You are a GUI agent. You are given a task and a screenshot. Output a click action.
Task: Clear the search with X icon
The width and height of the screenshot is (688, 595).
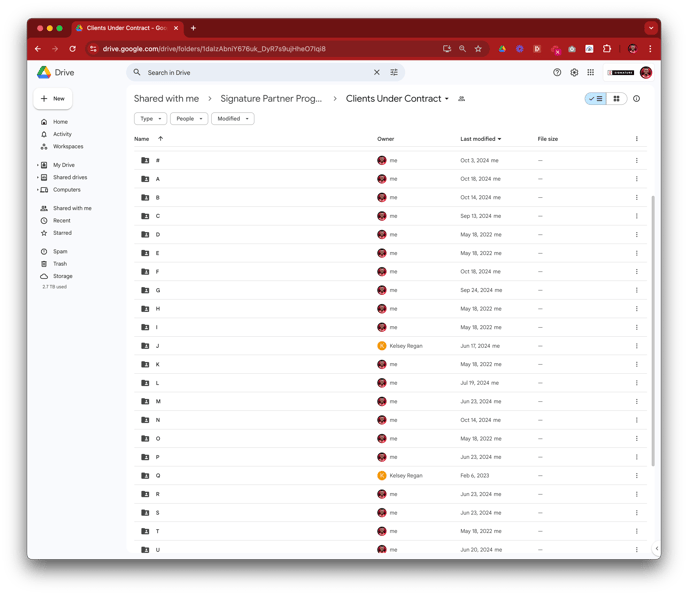coord(377,73)
